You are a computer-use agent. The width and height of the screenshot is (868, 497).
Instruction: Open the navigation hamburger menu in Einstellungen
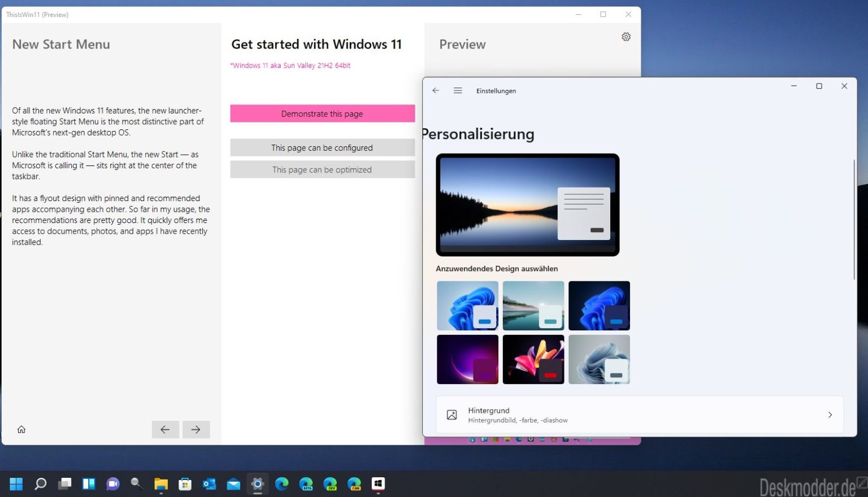[457, 90]
